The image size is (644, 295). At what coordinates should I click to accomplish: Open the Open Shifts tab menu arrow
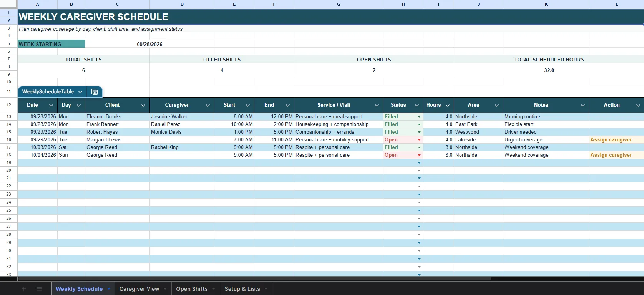pyautogui.click(x=214, y=289)
